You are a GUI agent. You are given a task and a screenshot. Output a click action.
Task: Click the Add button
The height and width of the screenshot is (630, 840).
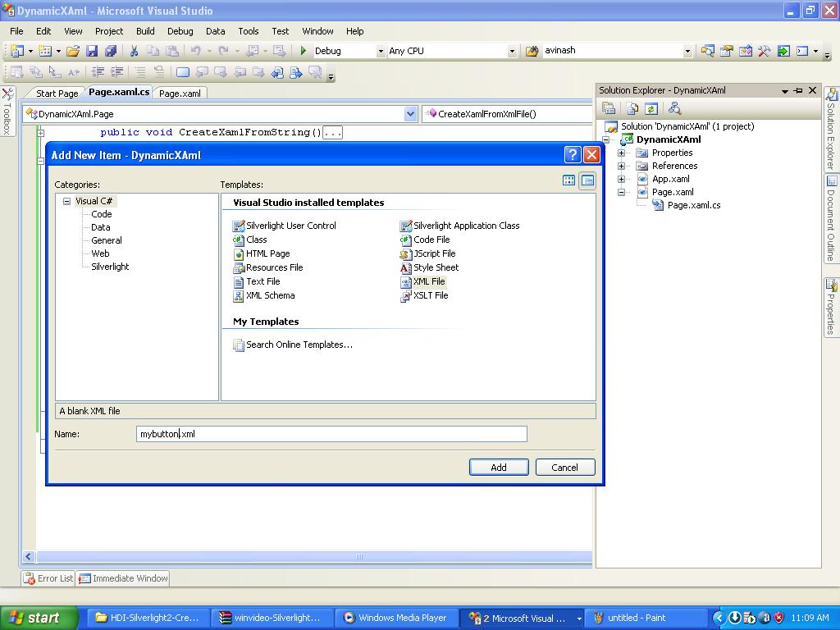point(499,467)
